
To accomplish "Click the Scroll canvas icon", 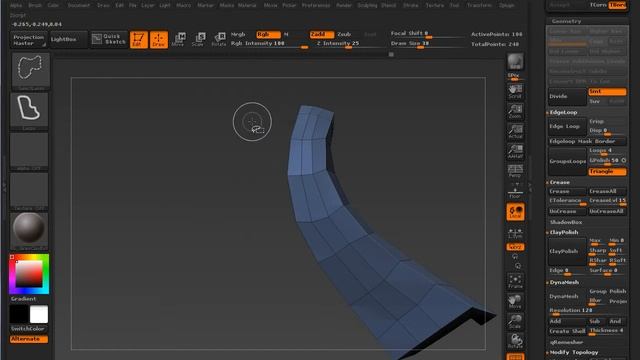I will pos(515,91).
